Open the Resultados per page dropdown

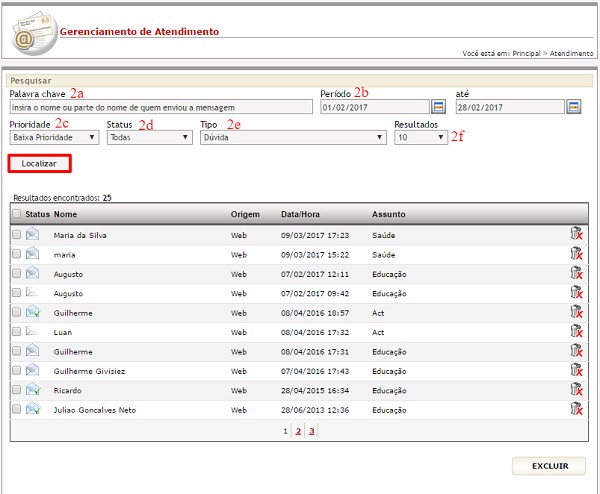click(x=421, y=137)
